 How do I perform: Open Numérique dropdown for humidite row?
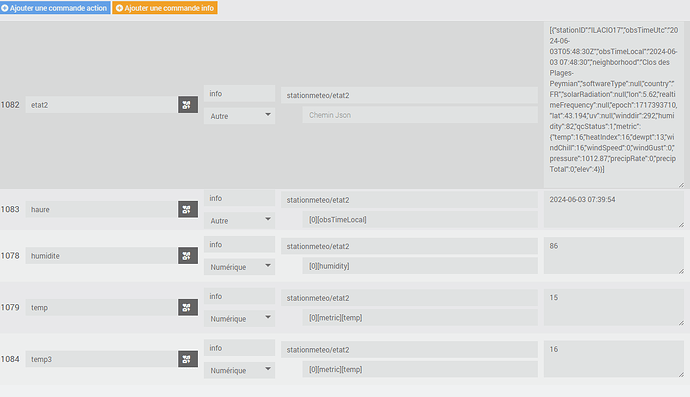pyautogui.click(x=239, y=267)
